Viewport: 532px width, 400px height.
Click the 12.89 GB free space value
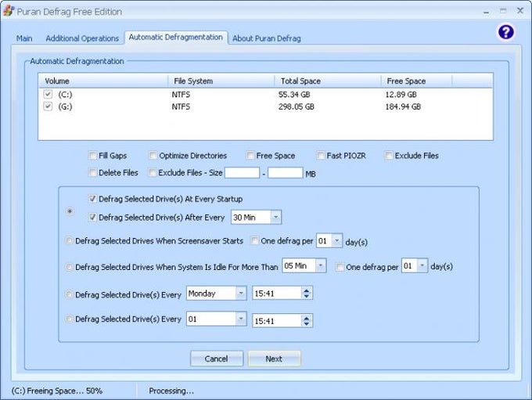pos(401,95)
